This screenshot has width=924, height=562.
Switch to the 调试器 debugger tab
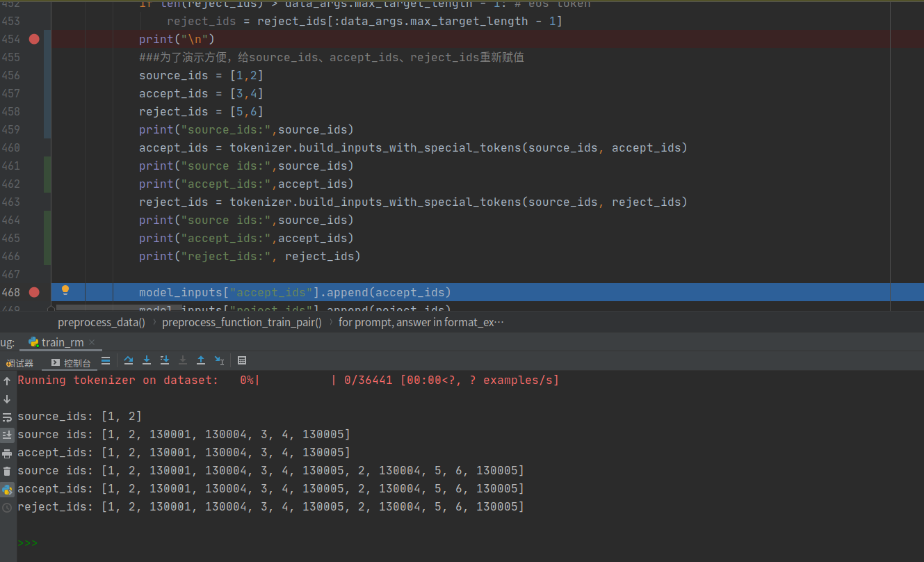point(19,362)
